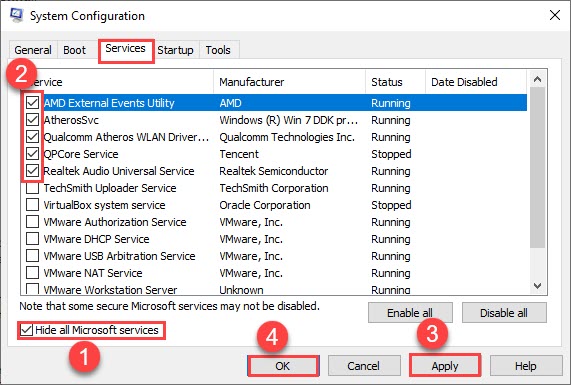This screenshot has width=571, height=385.
Task: Switch to the Startup tab
Action: (175, 50)
